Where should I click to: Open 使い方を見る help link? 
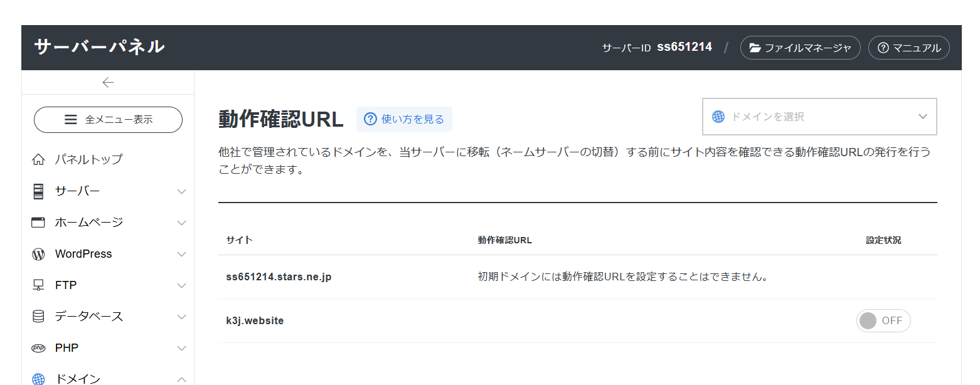point(404,119)
